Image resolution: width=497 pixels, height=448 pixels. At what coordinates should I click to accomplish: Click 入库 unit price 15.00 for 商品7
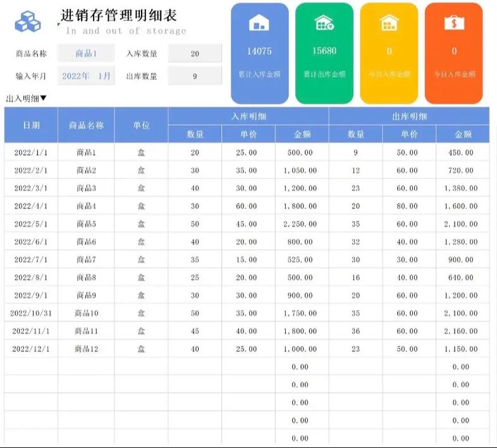click(x=248, y=259)
